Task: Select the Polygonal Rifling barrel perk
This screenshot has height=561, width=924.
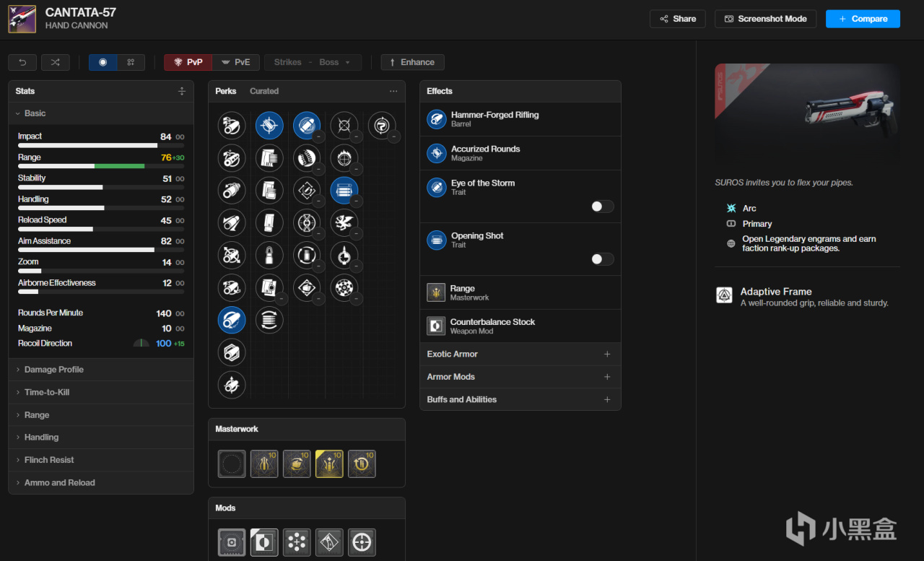Action: (232, 352)
